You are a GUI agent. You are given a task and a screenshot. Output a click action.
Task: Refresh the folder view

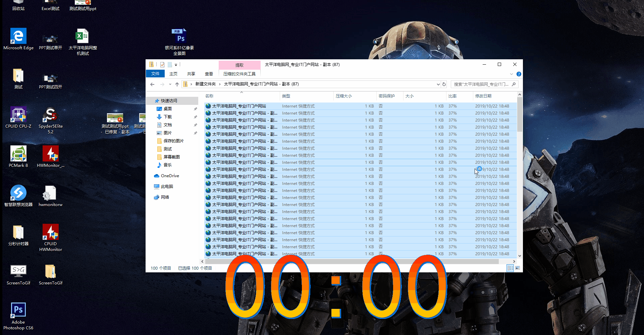pos(444,84)
